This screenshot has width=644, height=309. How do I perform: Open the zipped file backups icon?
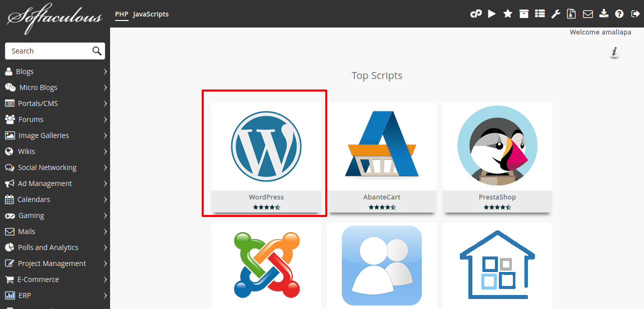coord(571,14)
